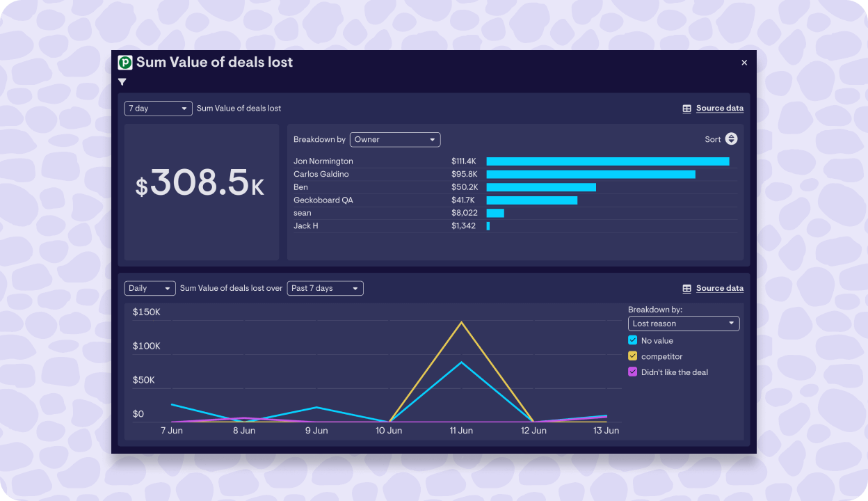Open the upper Source data link
The image size is (868, 501).
(720, 109)
